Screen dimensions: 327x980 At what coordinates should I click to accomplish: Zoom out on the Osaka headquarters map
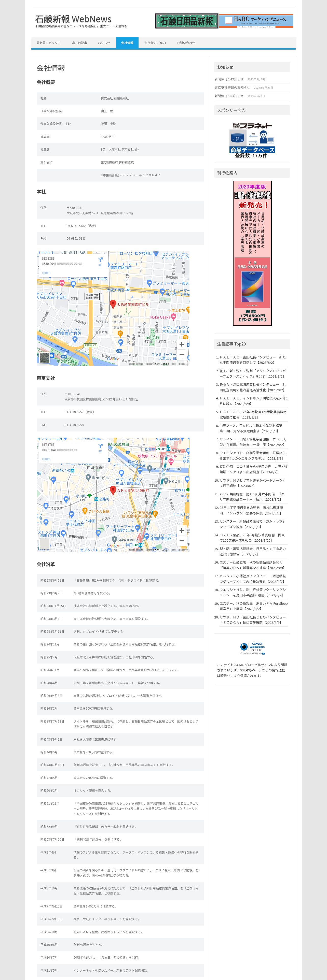pos(182,355)
